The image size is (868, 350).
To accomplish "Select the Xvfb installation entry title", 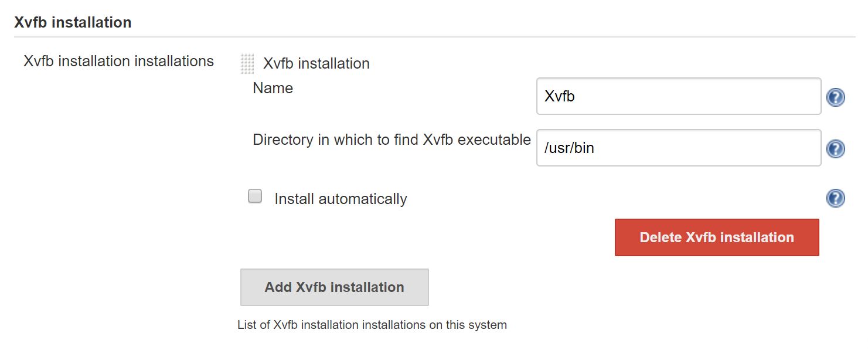I will point(316,63).
